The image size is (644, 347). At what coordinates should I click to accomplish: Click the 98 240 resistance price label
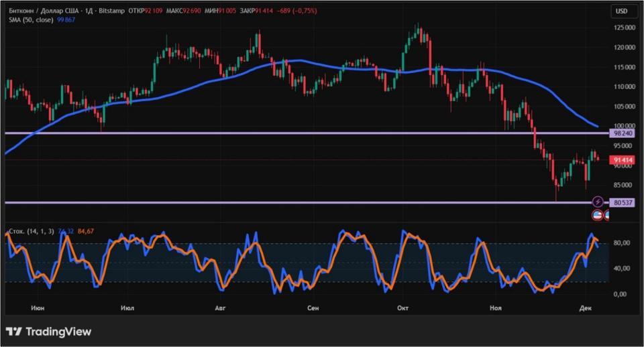pos(623,133)
